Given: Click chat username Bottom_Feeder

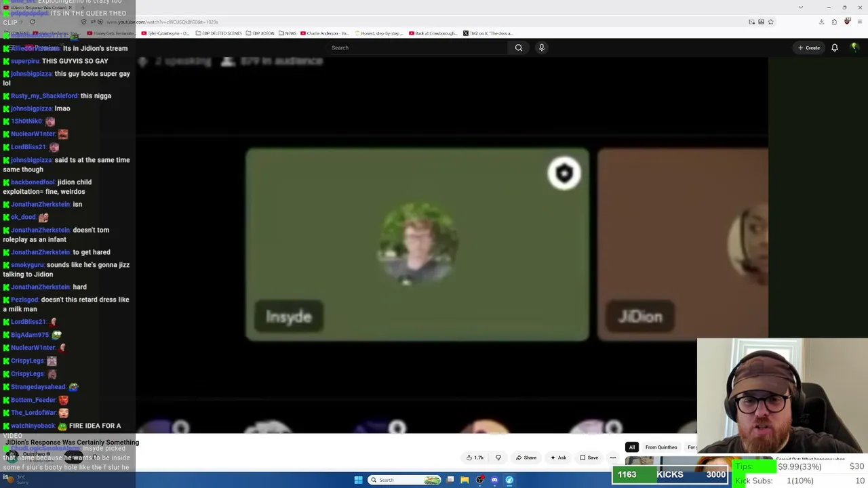Looking at the screenshot, I should click(33, 400).
